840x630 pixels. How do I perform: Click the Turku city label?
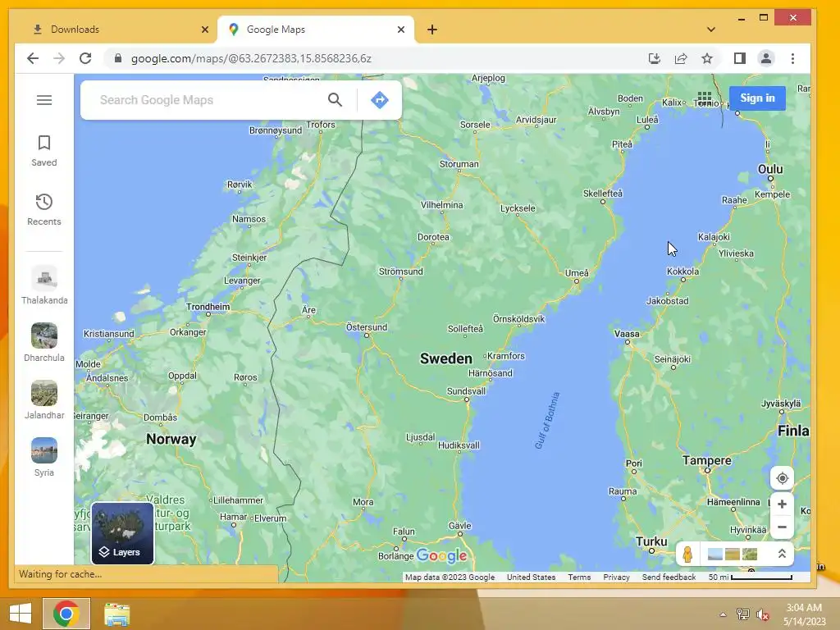coord(651,541)
